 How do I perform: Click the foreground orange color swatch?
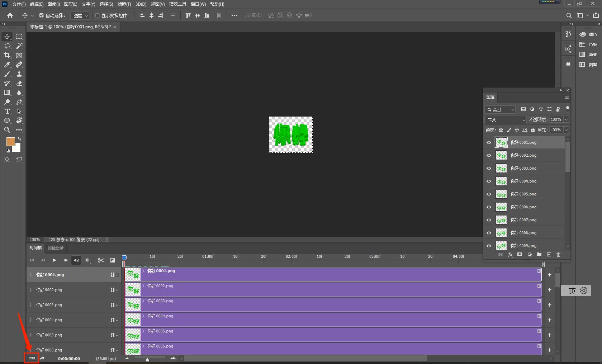coord(11,142)
